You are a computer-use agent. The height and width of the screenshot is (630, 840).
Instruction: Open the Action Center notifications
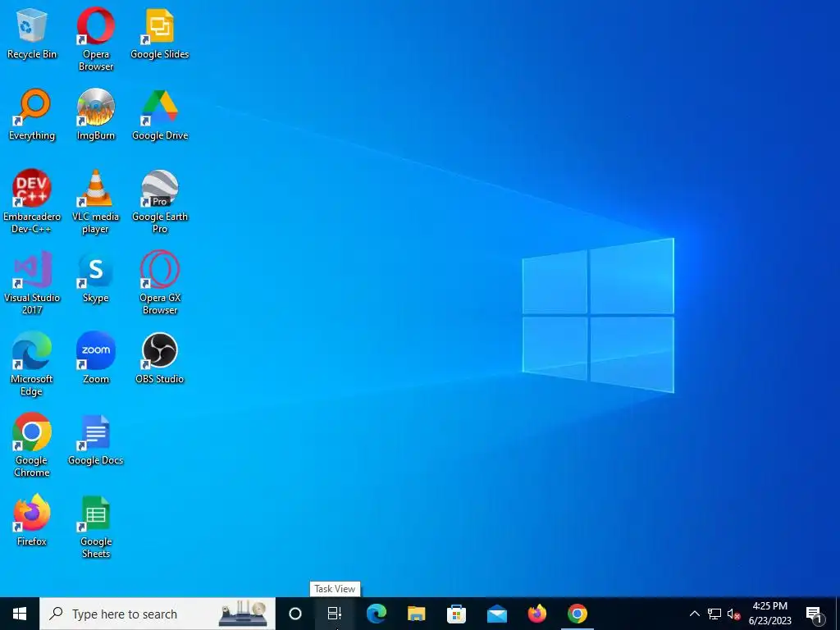tap(815, 614)
